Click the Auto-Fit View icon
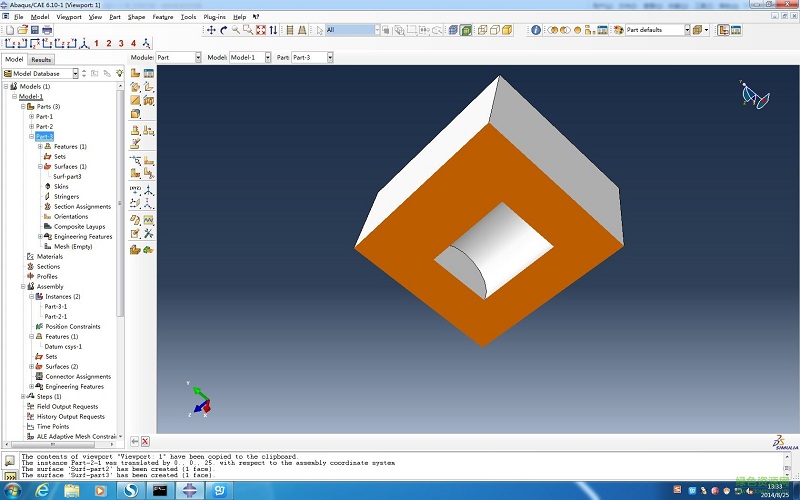Screen dimensions: 800x500 [x=260, y=30]
